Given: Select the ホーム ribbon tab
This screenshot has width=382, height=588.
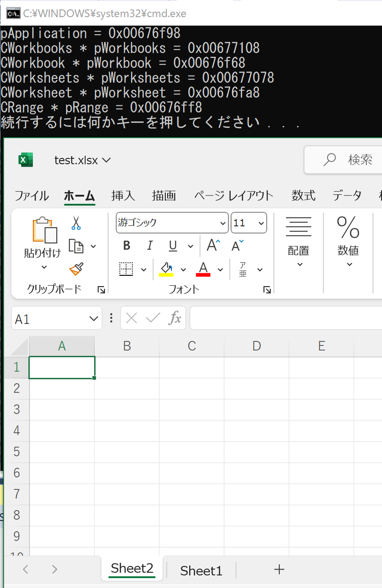Looking at the screenshot, I should pos(79,196).
